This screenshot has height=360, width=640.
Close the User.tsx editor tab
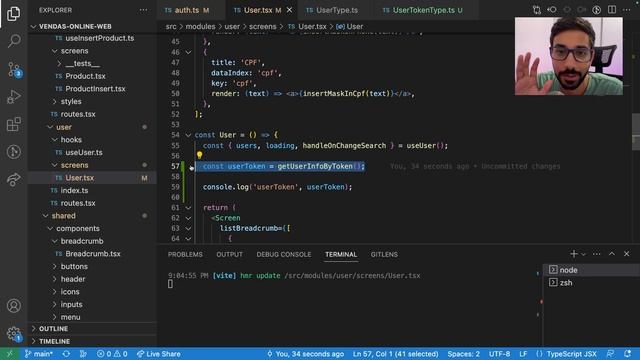289,10
